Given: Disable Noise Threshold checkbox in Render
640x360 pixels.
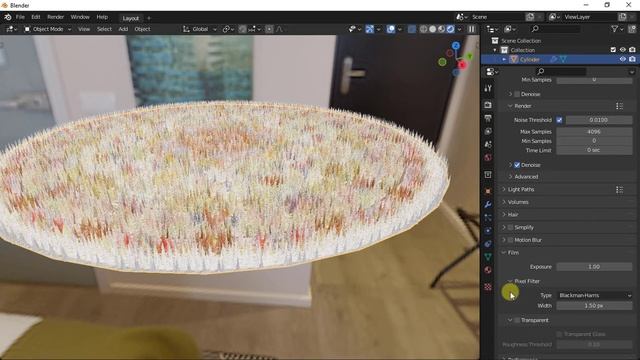Looking at the screenshot, I should coord(559,120).
